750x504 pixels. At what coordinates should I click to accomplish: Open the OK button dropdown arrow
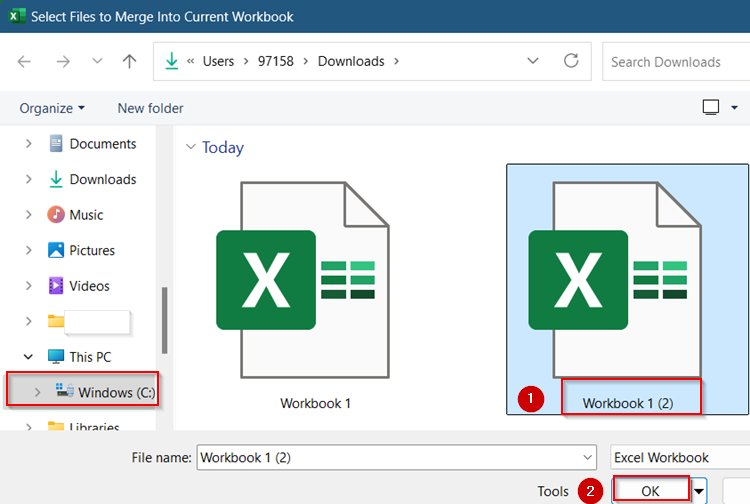point(699,491)
